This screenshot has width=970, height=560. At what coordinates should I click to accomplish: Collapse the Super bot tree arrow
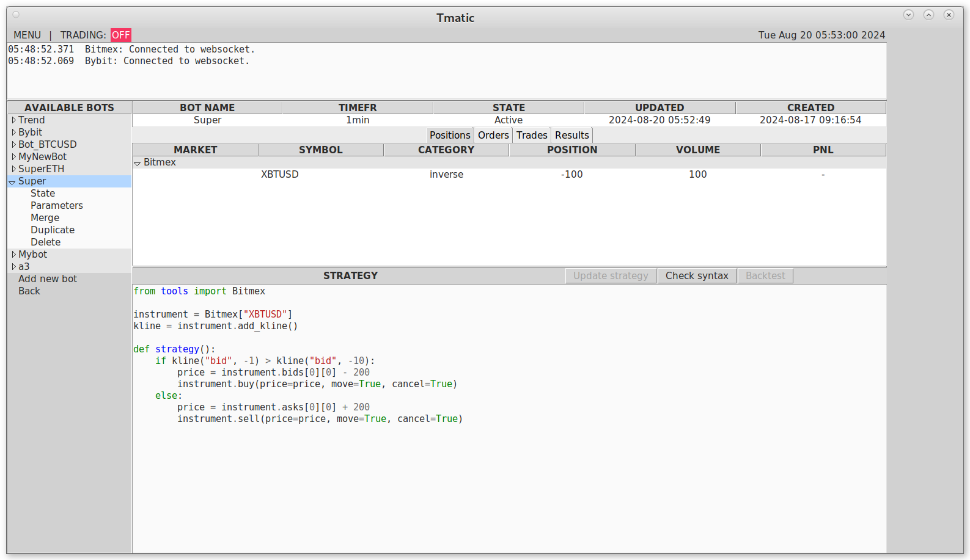12,182
